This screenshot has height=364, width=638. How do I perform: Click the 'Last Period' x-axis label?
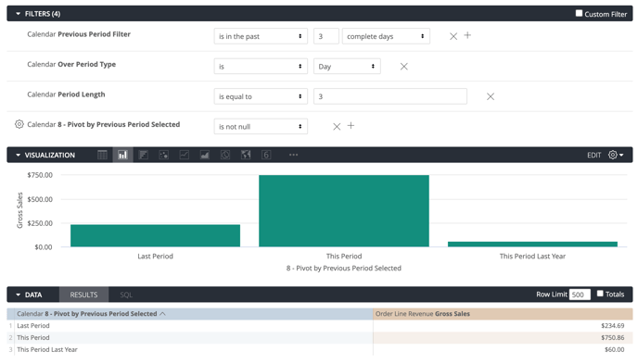pos(155,256)
